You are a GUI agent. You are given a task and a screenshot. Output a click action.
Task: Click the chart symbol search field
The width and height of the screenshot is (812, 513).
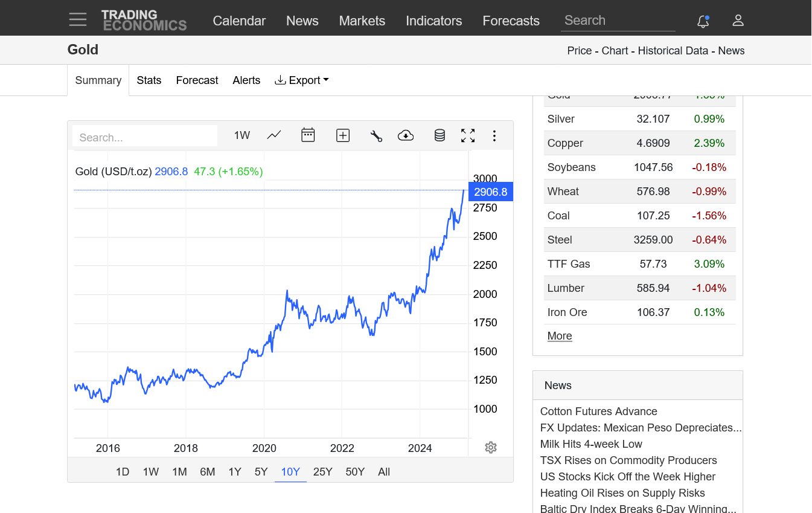tap(145, 137)
